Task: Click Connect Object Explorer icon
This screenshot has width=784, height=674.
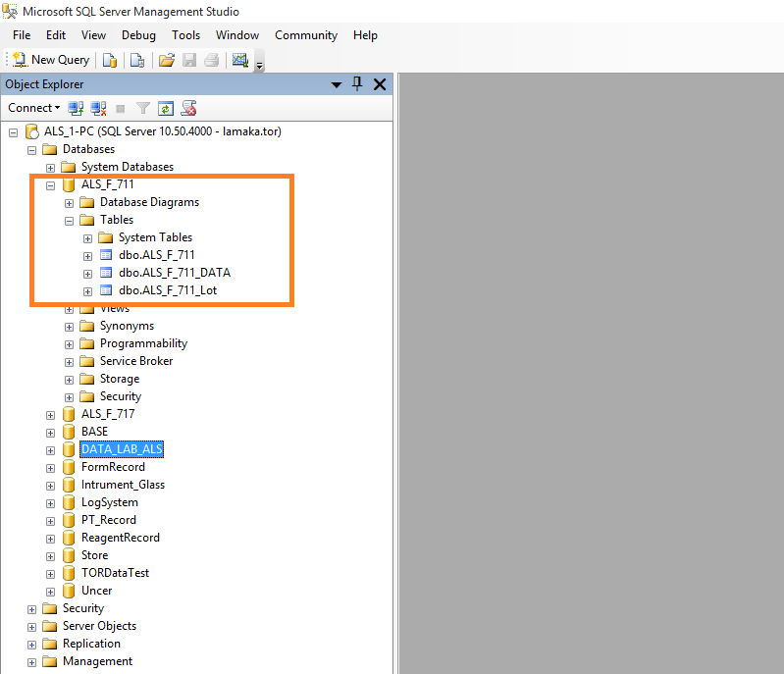Action: point(76,108)
